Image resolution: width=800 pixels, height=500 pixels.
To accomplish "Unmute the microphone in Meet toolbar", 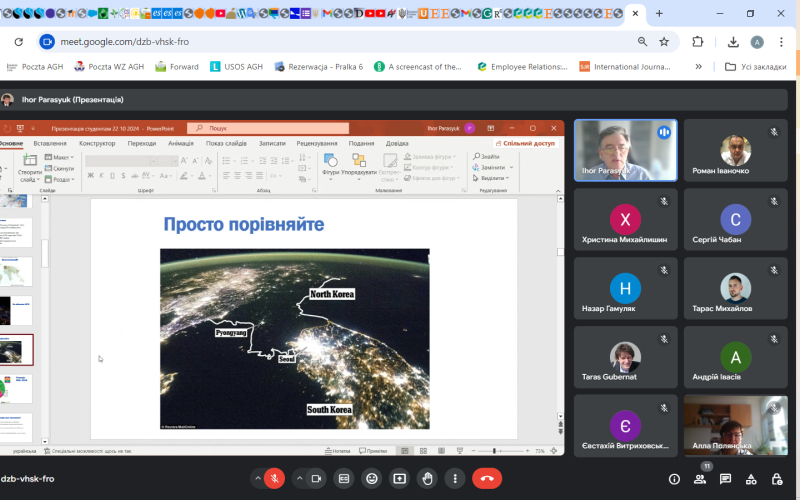I will tap(274, 479).
